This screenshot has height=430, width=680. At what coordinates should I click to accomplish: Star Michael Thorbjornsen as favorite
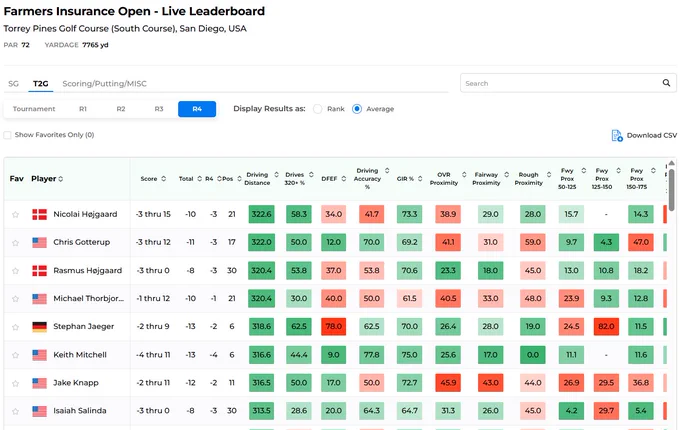[16, 299]
